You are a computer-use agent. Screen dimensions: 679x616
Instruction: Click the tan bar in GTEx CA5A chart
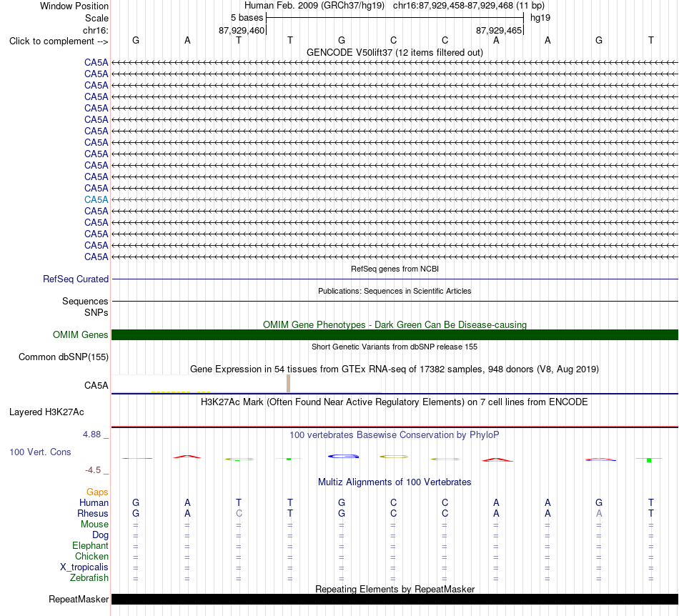289,384
